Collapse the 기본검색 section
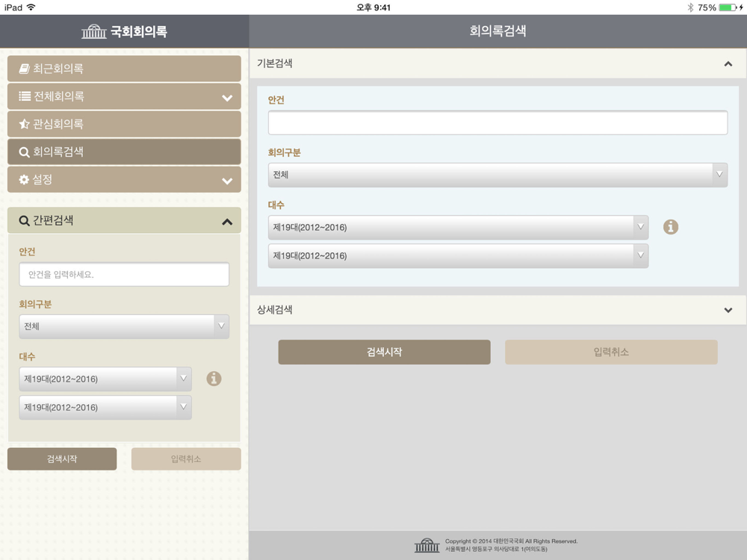This screenshot has width=747, height=560. pos(728,64)
